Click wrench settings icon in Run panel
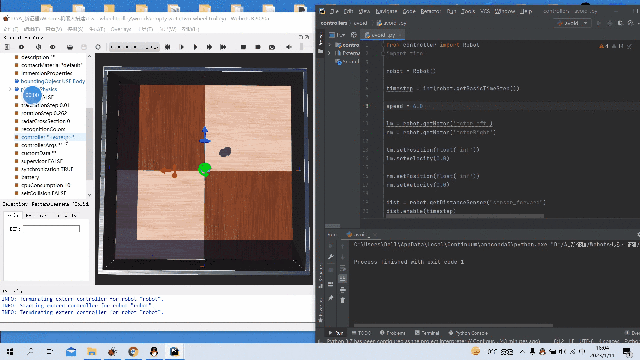Viewport: 640px width, 360px height. (331, 257)
